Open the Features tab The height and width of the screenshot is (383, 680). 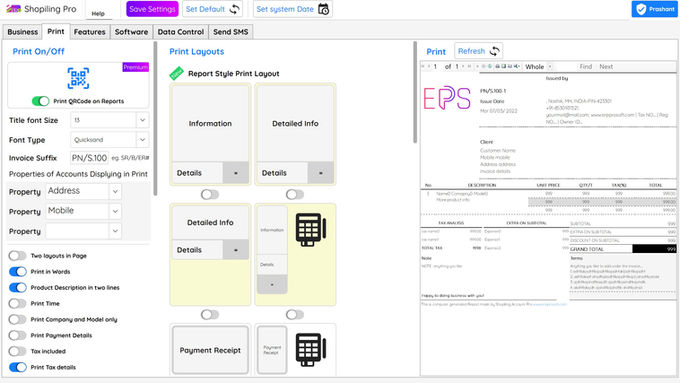tap(89, 32)
